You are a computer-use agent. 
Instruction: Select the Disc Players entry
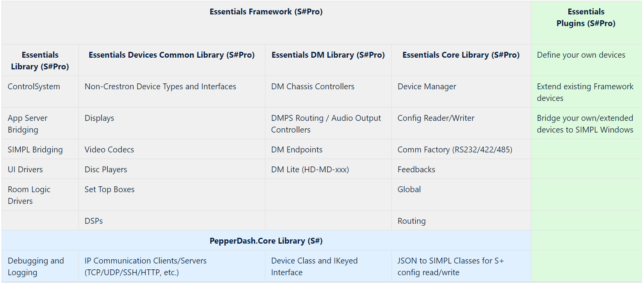click(106, 170)
